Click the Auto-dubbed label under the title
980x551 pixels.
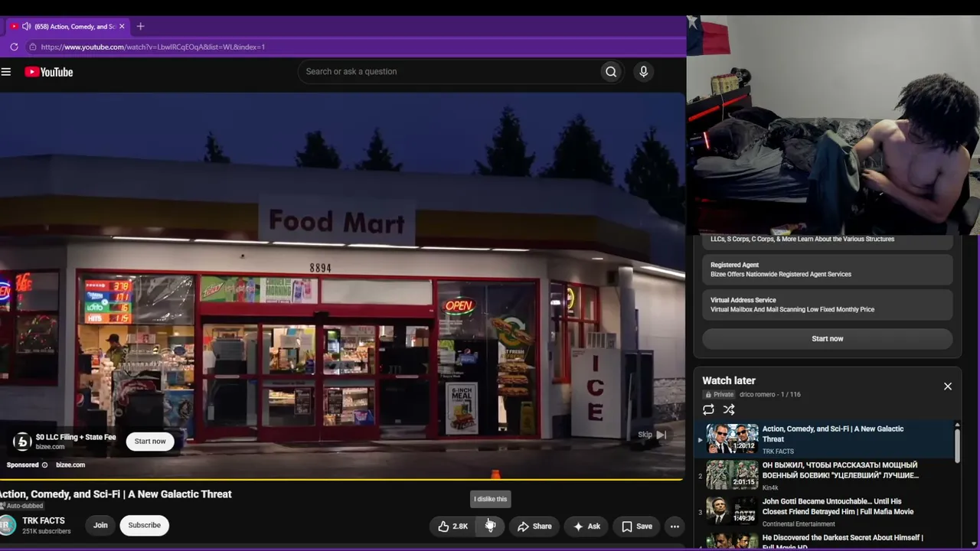[x=22, y=506]
